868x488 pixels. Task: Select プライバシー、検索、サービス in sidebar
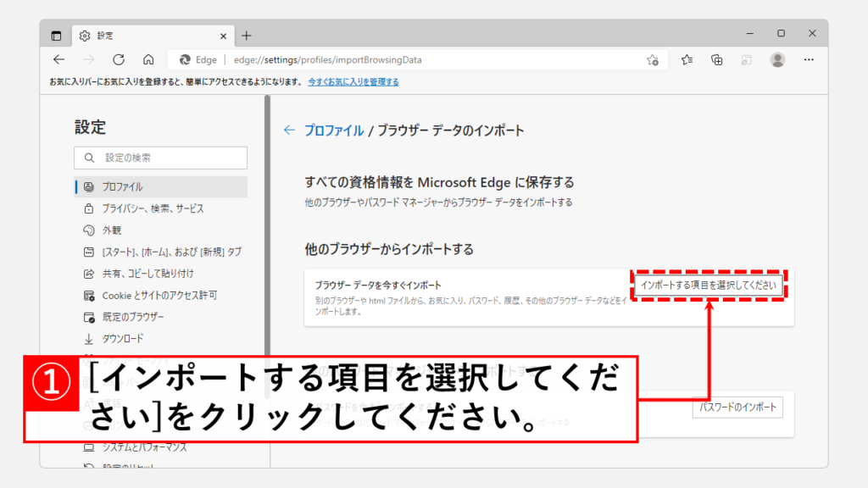click(x=153, y=208)
